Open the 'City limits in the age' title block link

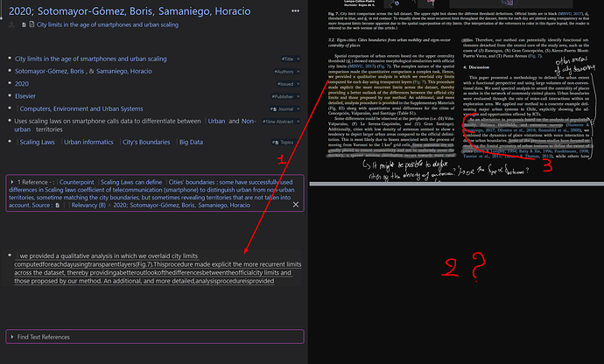click(x=90, y=59)
